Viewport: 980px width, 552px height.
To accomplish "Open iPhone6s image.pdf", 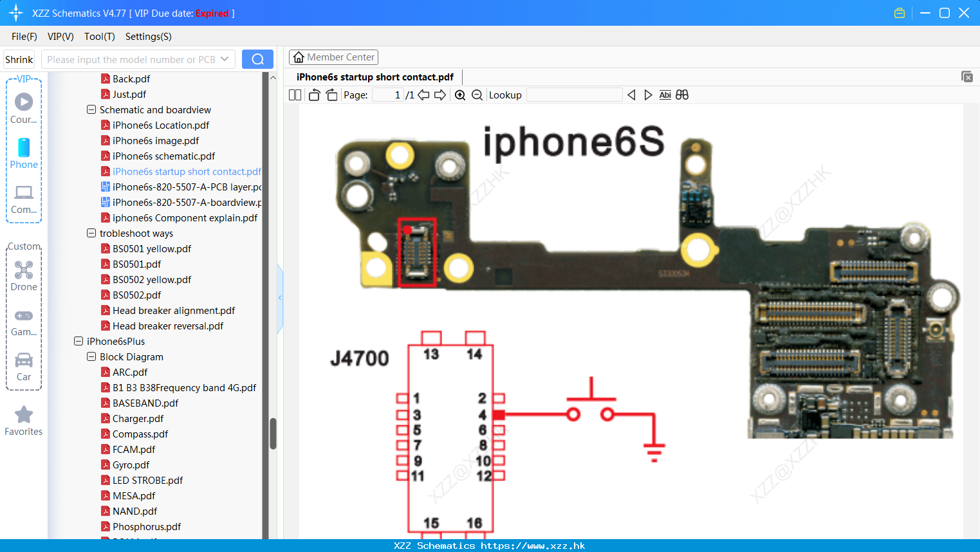I will [x=156, y=140].
